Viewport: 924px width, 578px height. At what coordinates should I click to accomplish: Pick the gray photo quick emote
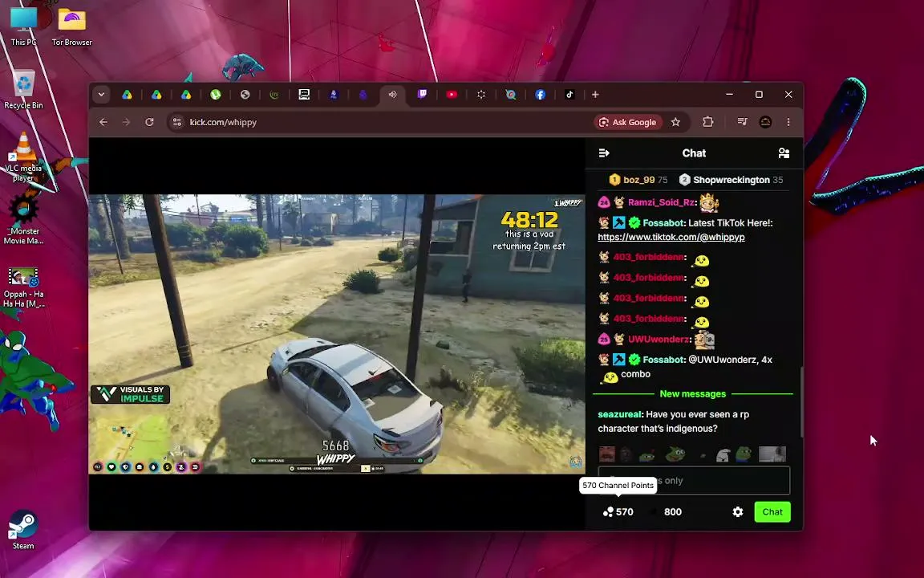tap(772, 454)
